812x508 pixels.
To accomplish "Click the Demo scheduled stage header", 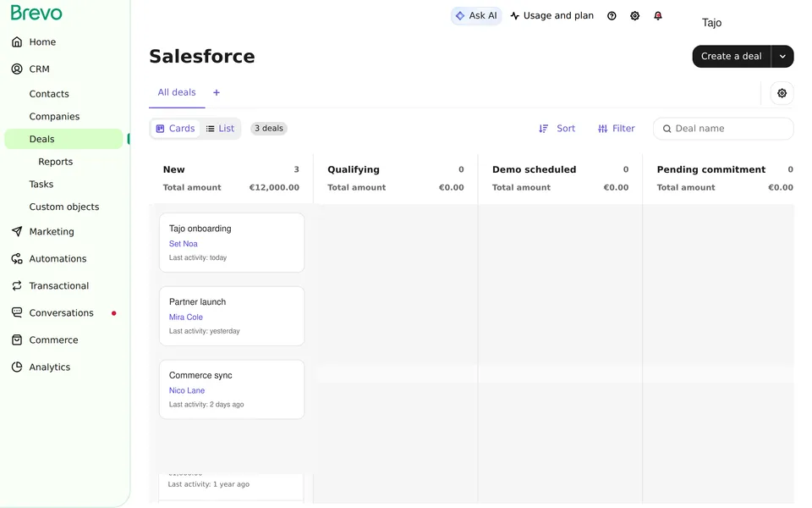I will 534,169.
